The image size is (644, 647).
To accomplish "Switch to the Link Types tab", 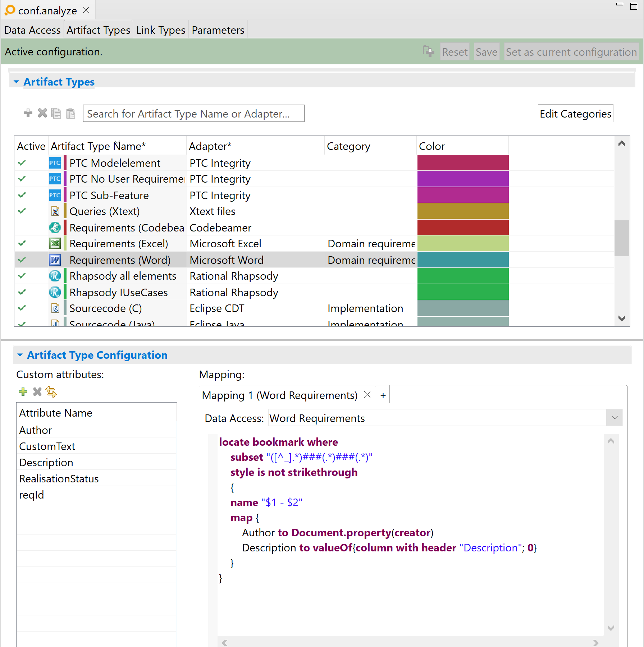I will pos(161,30).
